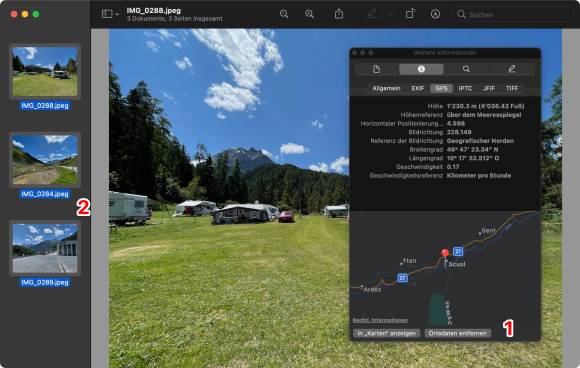Open Rechtl. Informationen link
The width and height of the screenshot is (580, 368).
point(380,320)
